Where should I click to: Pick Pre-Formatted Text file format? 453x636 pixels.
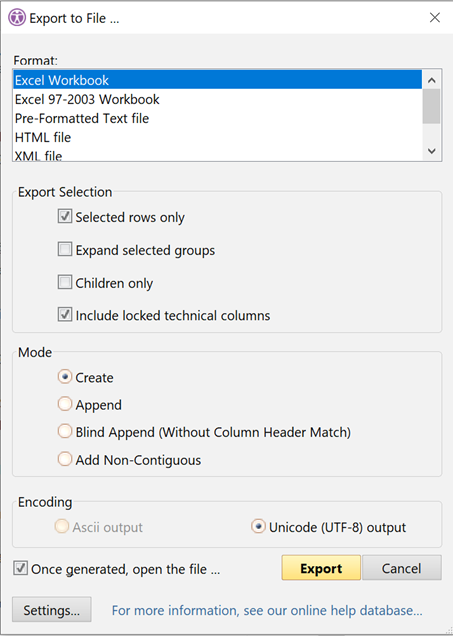coord(217,118)
